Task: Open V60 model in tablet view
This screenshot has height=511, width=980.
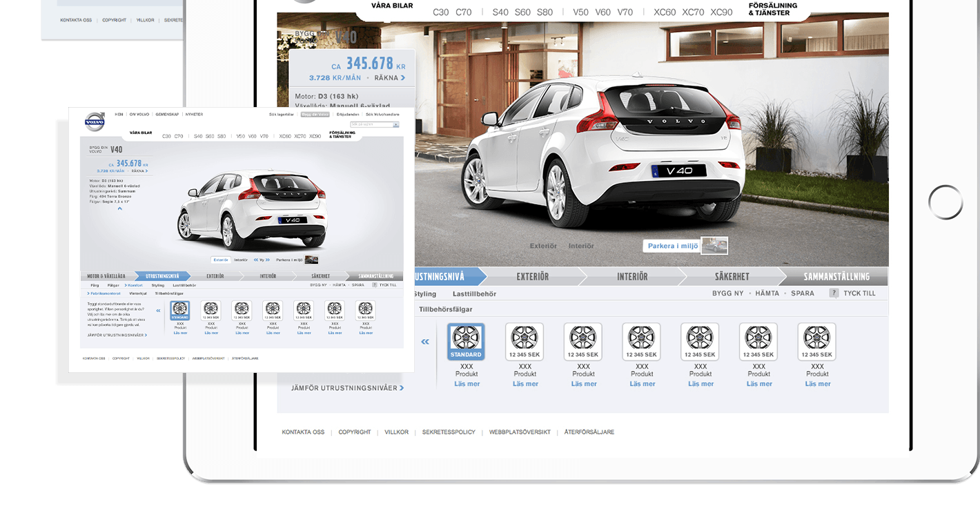Action: click(603, 12)
